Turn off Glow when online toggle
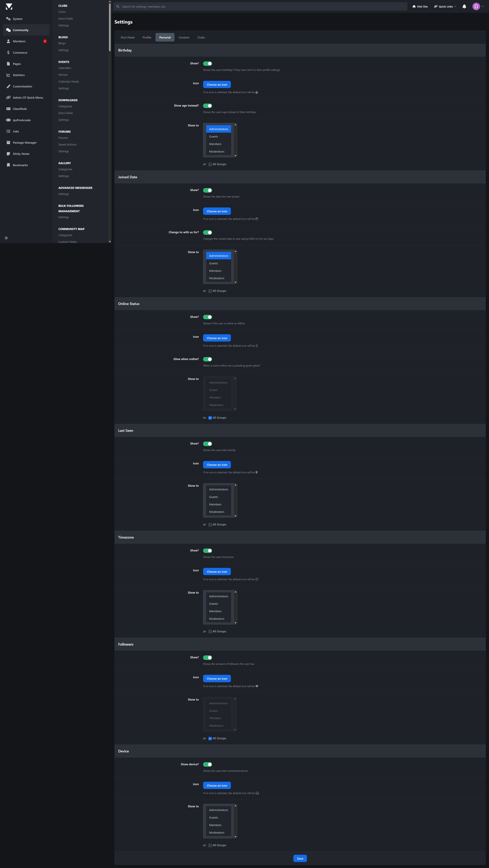 point(207,359)
